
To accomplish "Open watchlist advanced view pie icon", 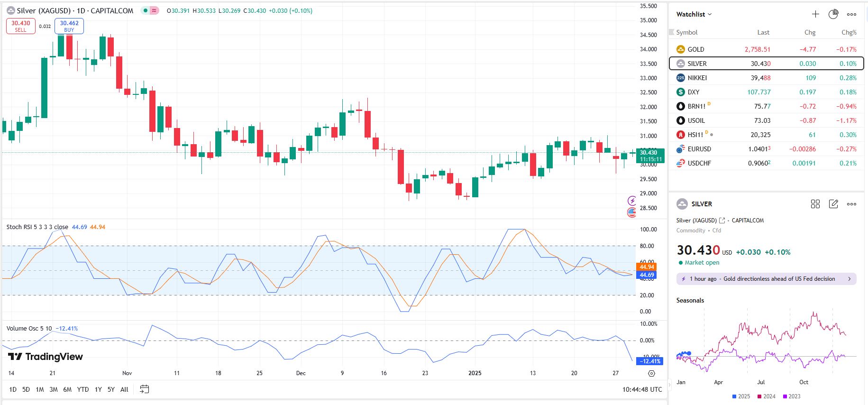I will coord(833,14).
